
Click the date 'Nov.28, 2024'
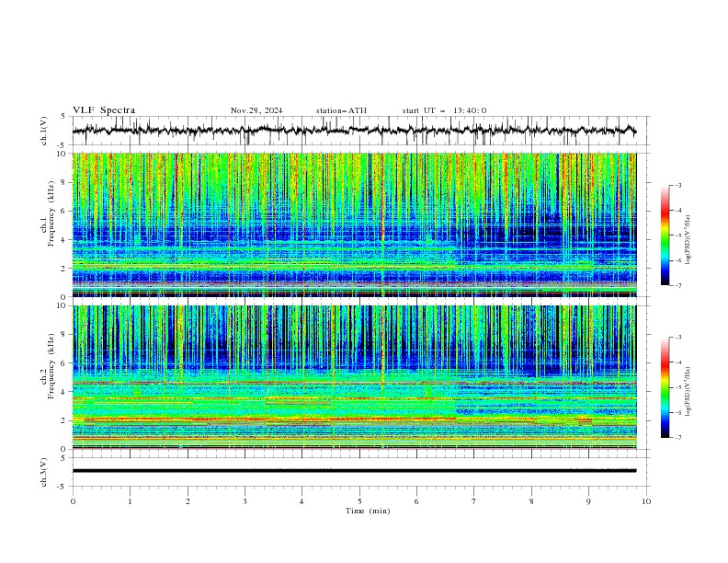coord(256,110)
